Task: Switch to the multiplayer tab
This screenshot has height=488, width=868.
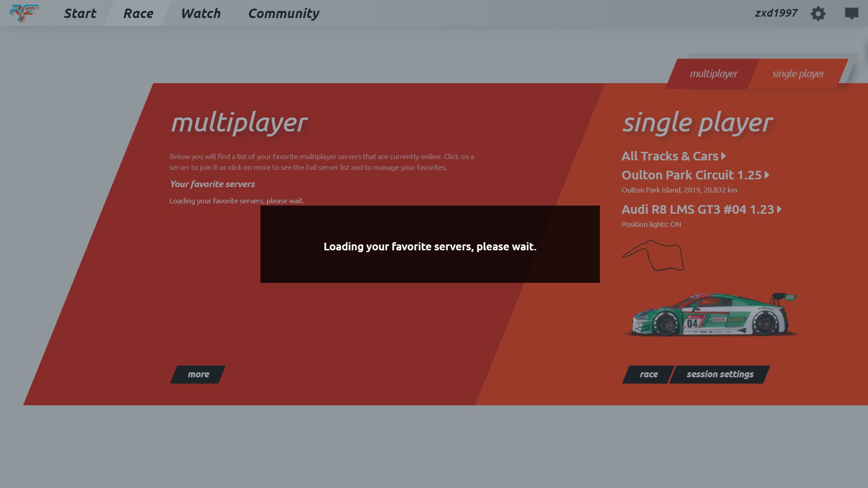Action: pos(713,74)
